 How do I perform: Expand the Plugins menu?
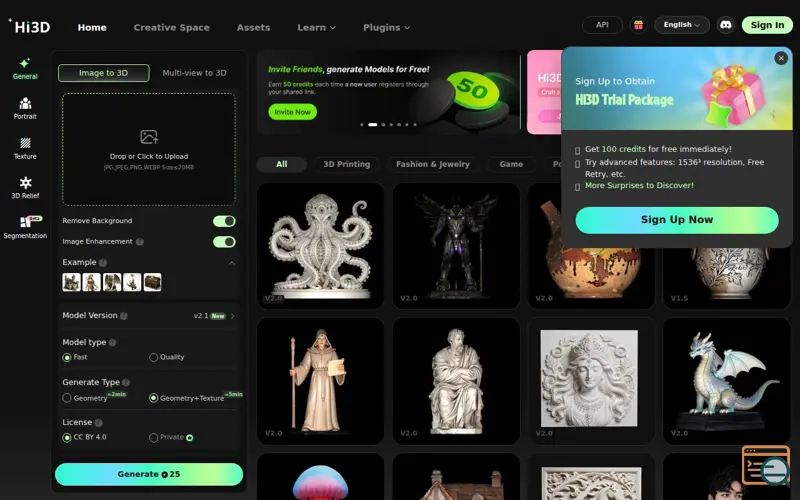[x=386, y=28]
